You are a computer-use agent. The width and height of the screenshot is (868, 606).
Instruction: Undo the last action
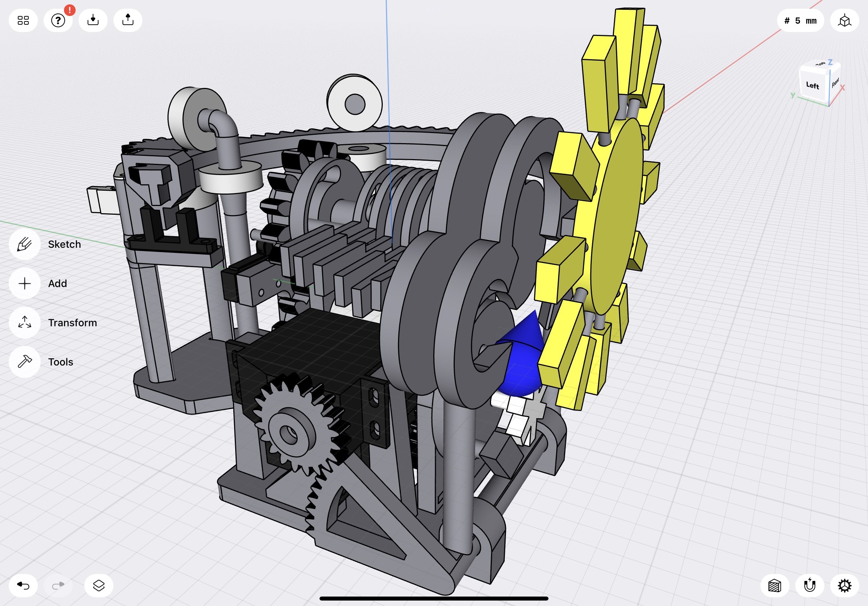pos(23,586)
